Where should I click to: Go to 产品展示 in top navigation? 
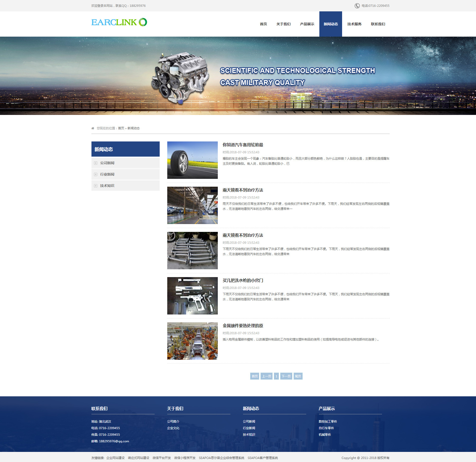307,24
